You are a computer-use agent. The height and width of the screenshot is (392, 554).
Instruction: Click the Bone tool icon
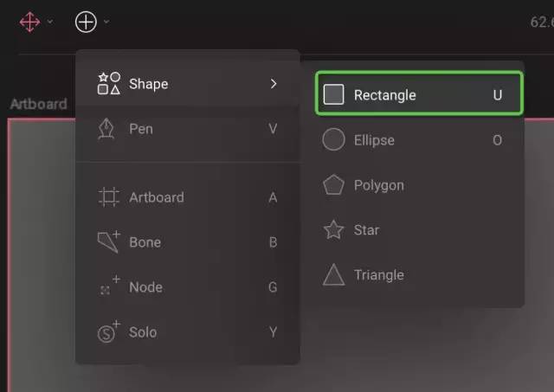click(x=109, y=242)
